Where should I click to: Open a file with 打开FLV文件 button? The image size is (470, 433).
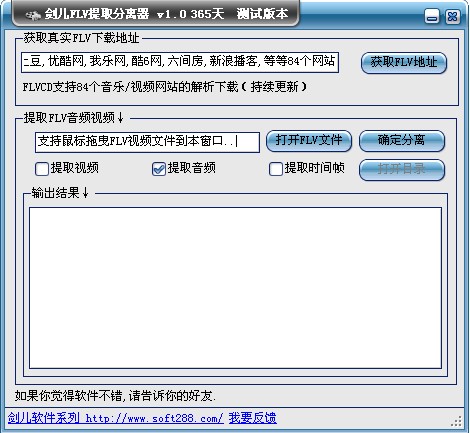point(309,141)
